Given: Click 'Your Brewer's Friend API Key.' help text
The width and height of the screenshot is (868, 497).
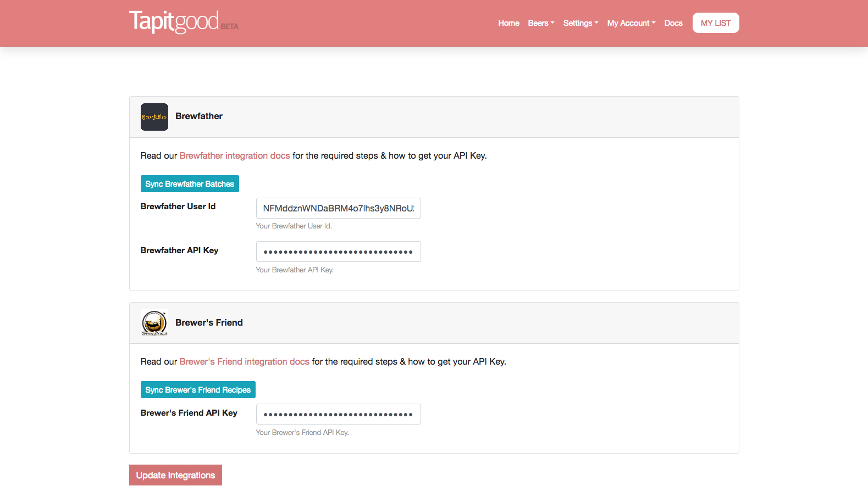Looking at the screenshot, I should [x=302, y=432].
